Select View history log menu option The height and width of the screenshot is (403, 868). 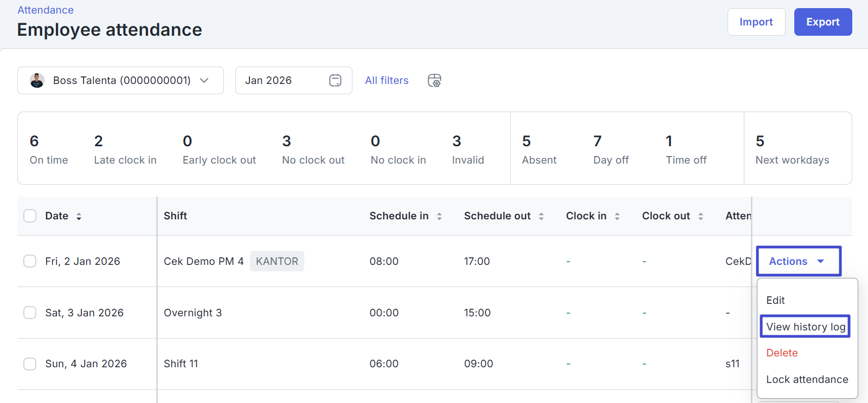click(805, 327)
